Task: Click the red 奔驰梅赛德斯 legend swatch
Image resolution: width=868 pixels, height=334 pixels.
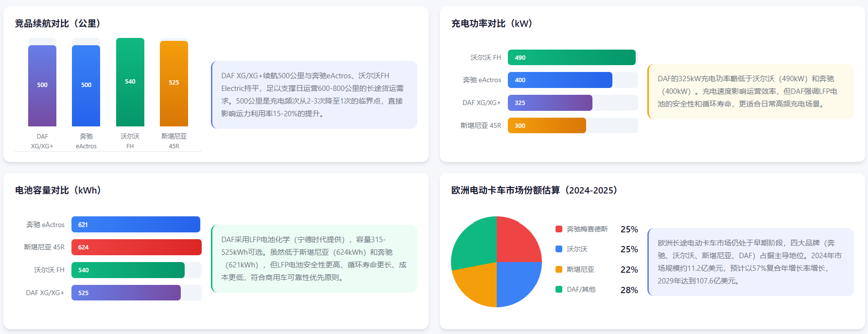Action: point(559,229)
